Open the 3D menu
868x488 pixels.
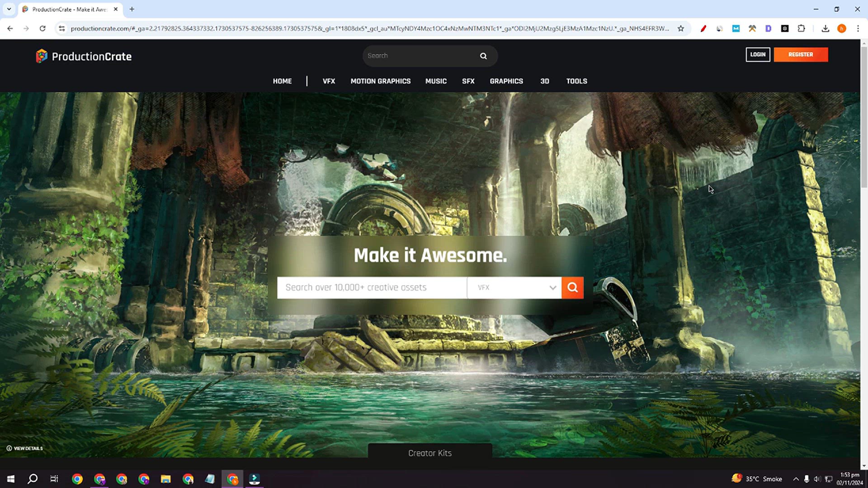point(545,81)
